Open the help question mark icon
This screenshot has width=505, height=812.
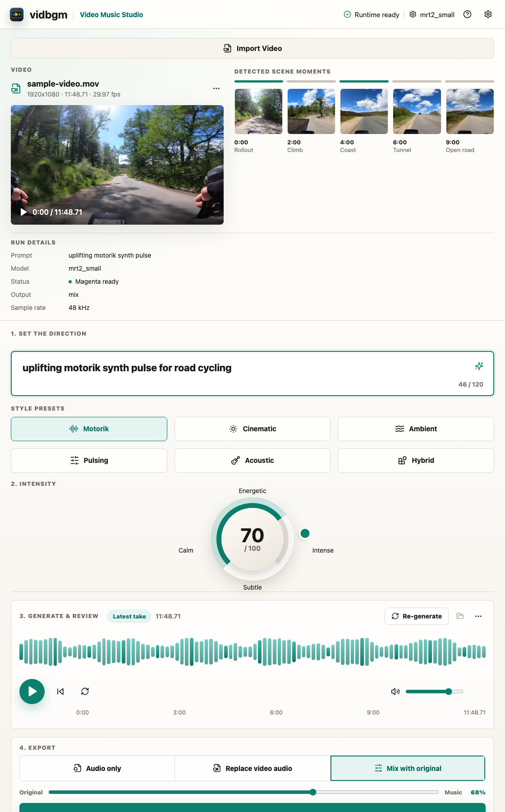click(468, 14)
